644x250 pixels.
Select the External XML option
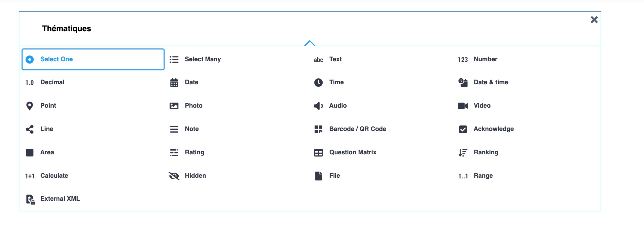60,199
